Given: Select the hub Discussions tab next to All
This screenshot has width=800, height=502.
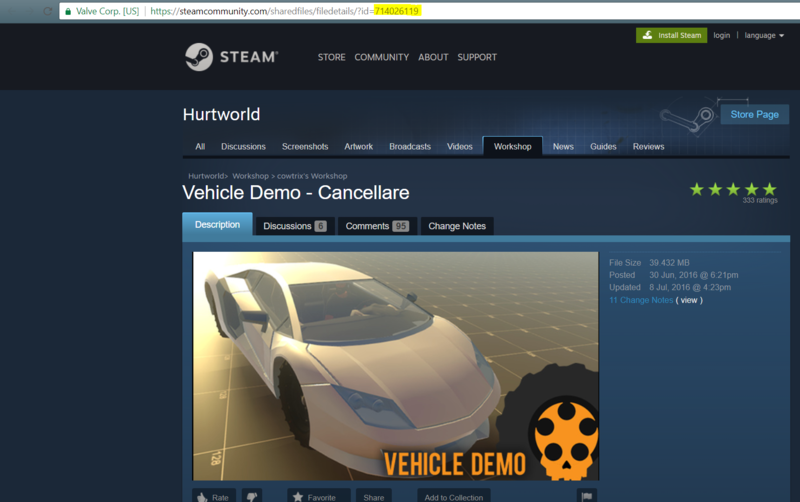Looking at the screenshot, I should click(243, 146).
